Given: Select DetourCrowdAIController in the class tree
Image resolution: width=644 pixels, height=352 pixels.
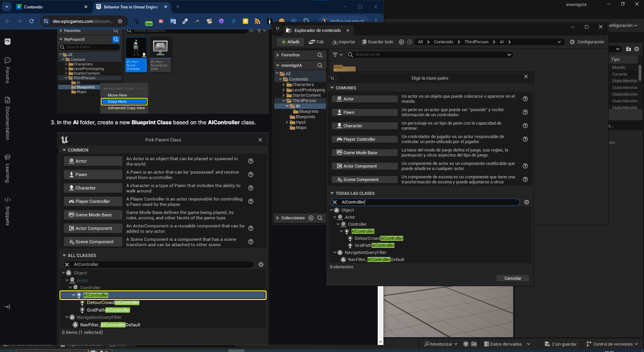Looking at the screenshot, I should [379, 238].
